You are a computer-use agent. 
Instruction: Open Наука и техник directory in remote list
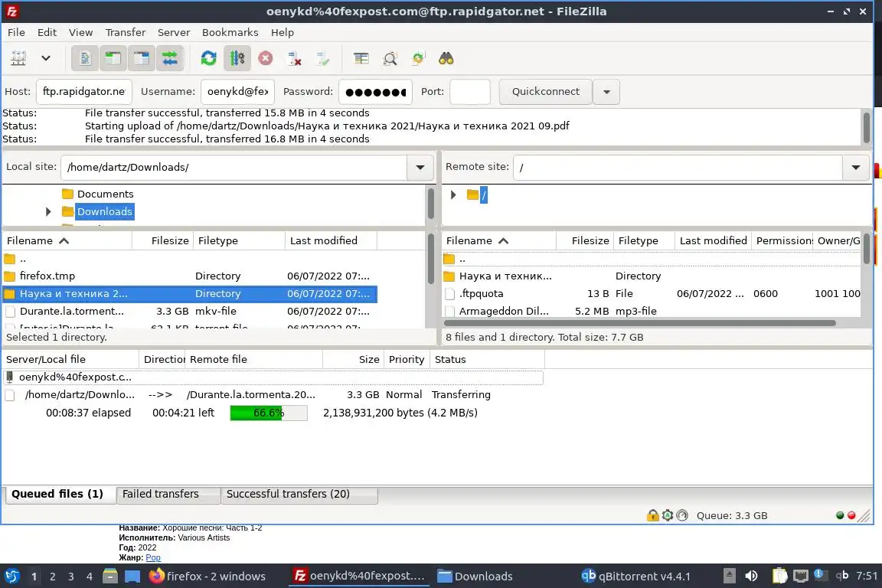pos(652,276)
